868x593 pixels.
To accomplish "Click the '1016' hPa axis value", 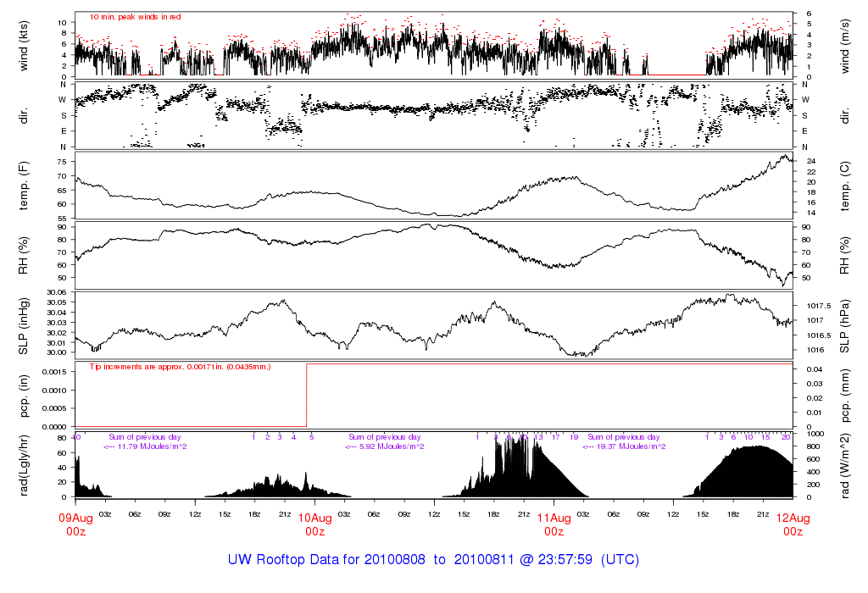I will click(x=815, y=350).
